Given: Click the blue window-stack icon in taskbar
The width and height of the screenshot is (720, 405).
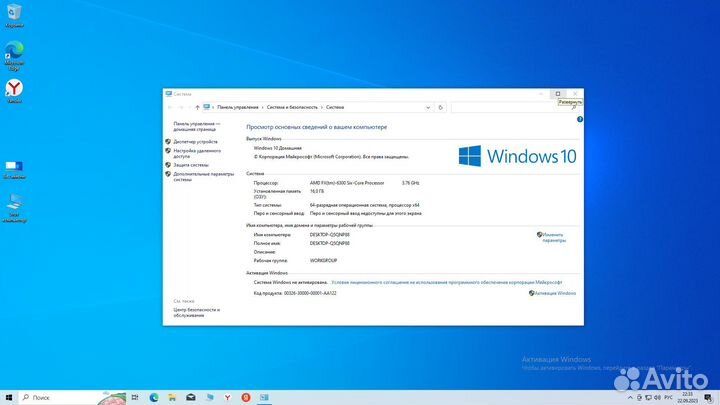Looking at the screenshot, I should [x=209, y=397].
